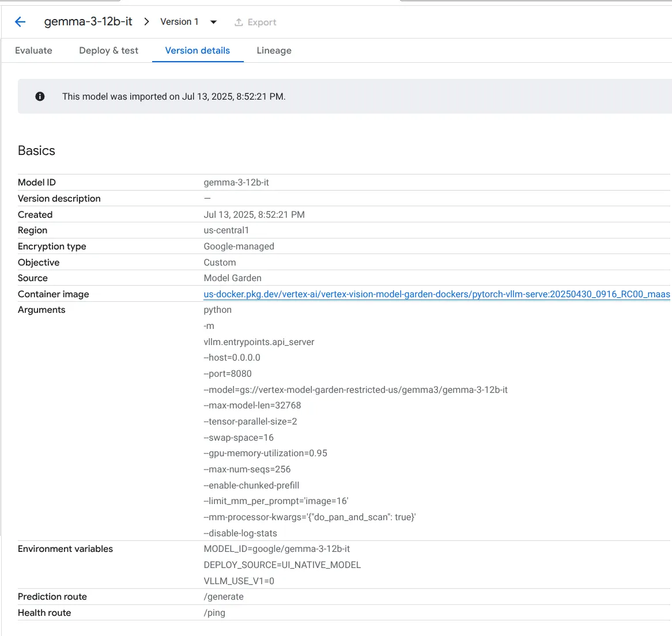Select the Version details tab
Image resolution: width=672 pixels, height=636 pixels.
[x=198, y=51]
